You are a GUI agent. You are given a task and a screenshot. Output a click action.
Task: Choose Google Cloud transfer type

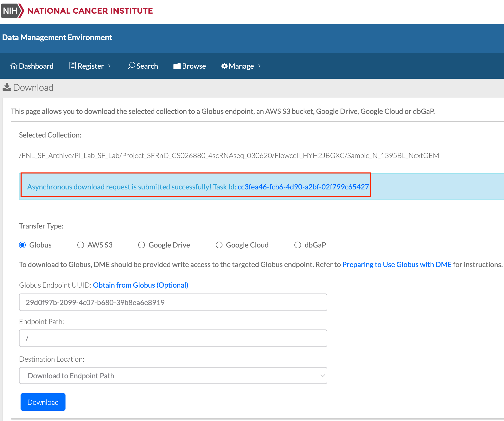point(219,245)
